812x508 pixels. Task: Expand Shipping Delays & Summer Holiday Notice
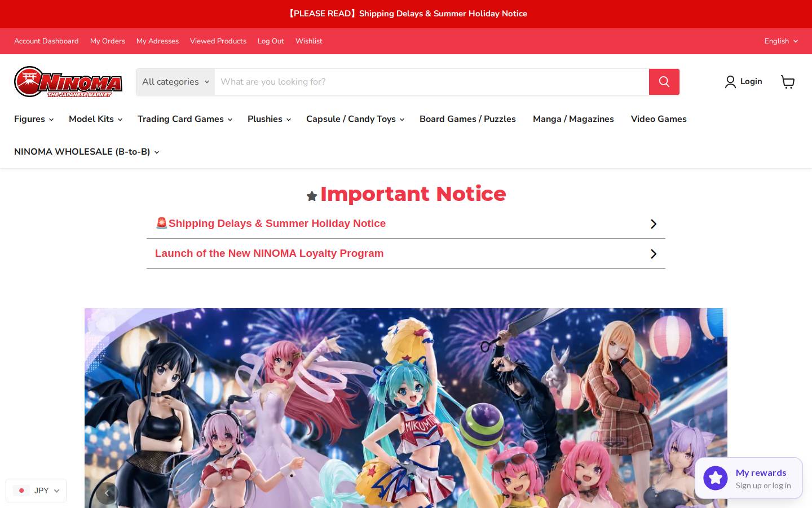coord(406,224)
